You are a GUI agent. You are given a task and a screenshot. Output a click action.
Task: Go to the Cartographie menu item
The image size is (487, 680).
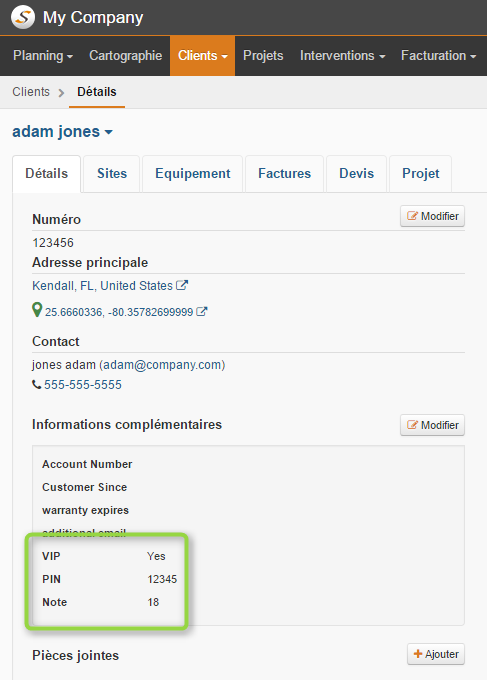tap(126, 56)
